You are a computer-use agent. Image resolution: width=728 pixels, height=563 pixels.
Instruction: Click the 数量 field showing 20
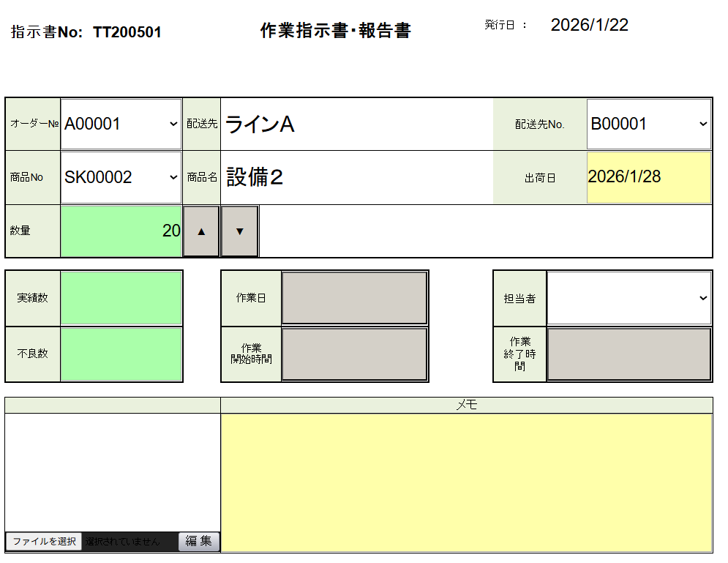(121, 231)
